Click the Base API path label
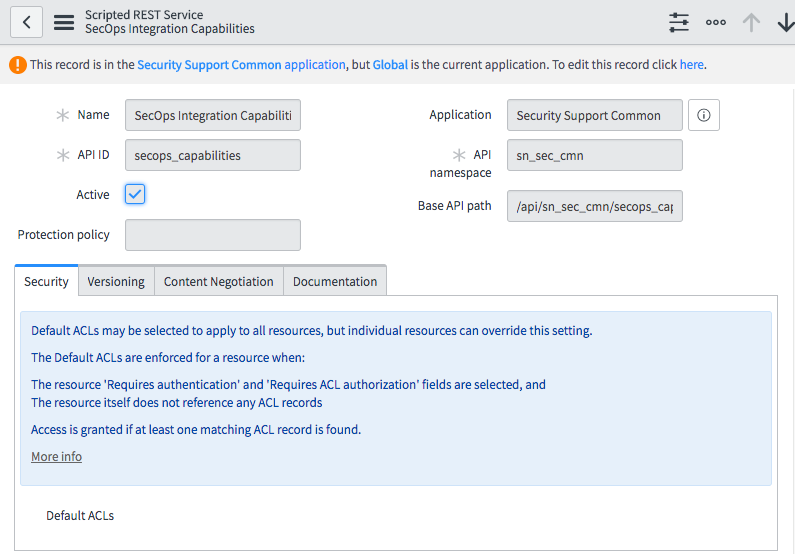 point(455,206)
